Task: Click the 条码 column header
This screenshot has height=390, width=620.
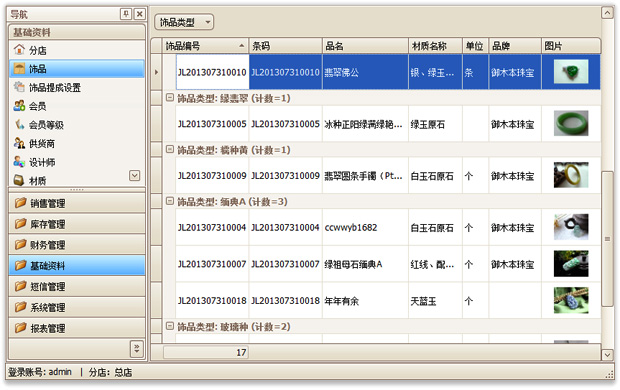Action: (285, 46)
